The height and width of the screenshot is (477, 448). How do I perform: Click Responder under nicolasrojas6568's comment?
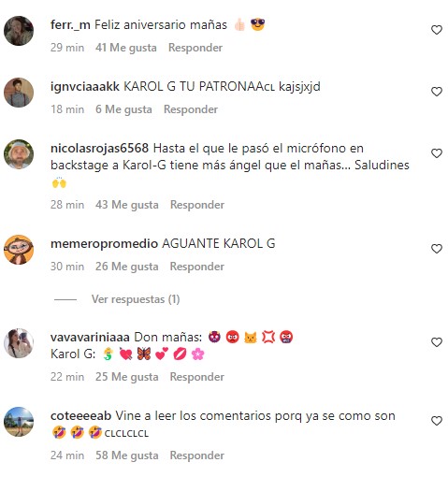pyautogui.click(x=197, y=205)
